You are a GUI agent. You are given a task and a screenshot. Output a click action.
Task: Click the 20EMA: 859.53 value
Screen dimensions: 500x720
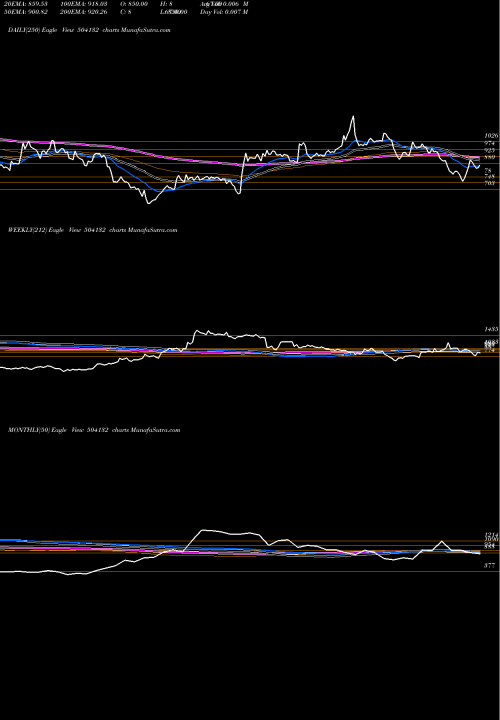28,4
